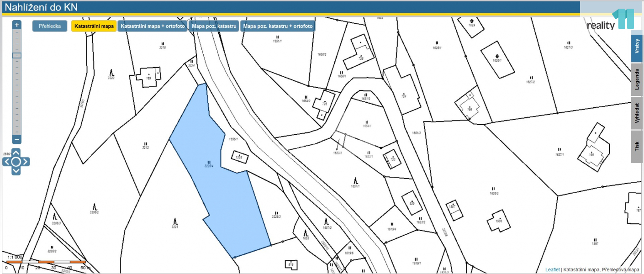Click the center circle of pan control
The image size is (644, 274).
[16, 162]
